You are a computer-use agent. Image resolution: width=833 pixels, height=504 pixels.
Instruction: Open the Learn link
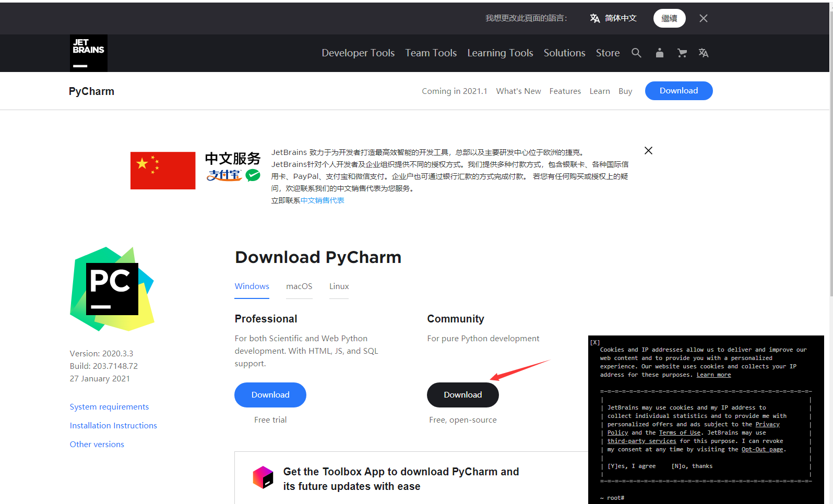click(600, 91)
